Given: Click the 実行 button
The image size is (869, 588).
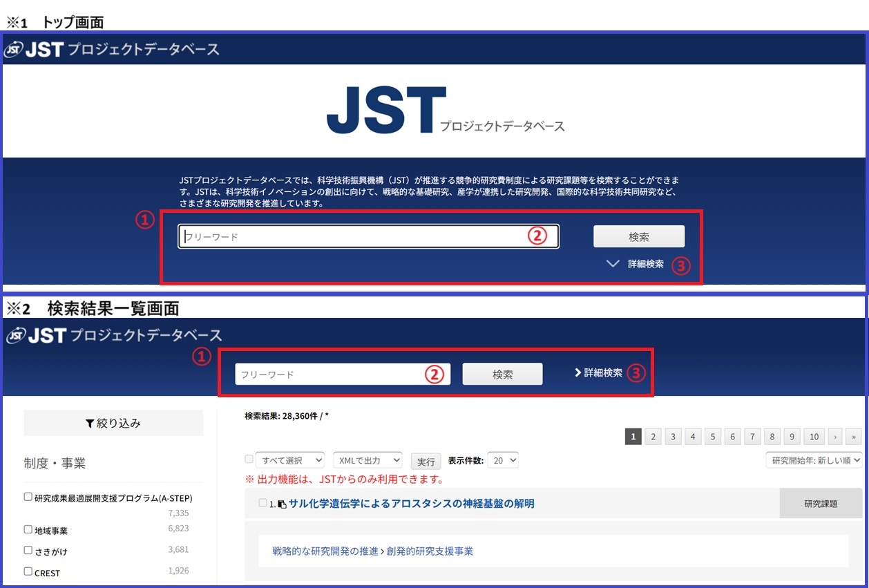Looking at the screenshot, I should coord(427,462).
